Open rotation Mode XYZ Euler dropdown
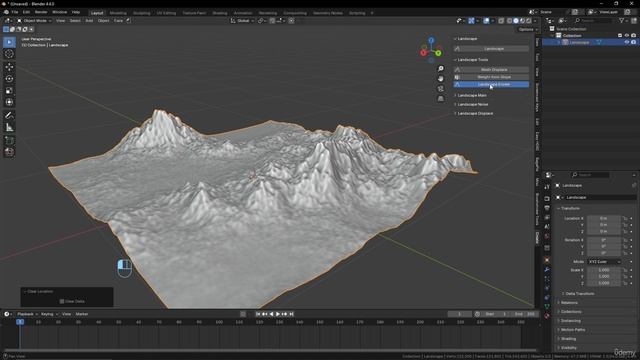 click(x=604, y=262)
